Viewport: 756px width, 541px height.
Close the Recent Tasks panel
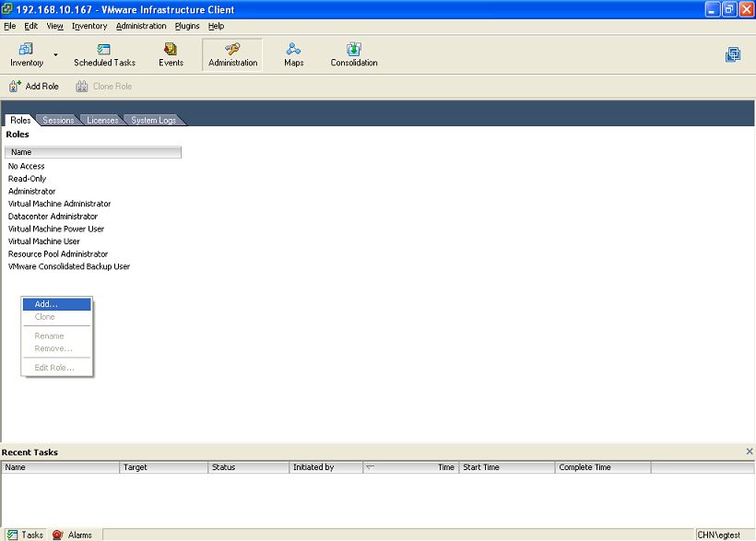[x=750, y=452]
